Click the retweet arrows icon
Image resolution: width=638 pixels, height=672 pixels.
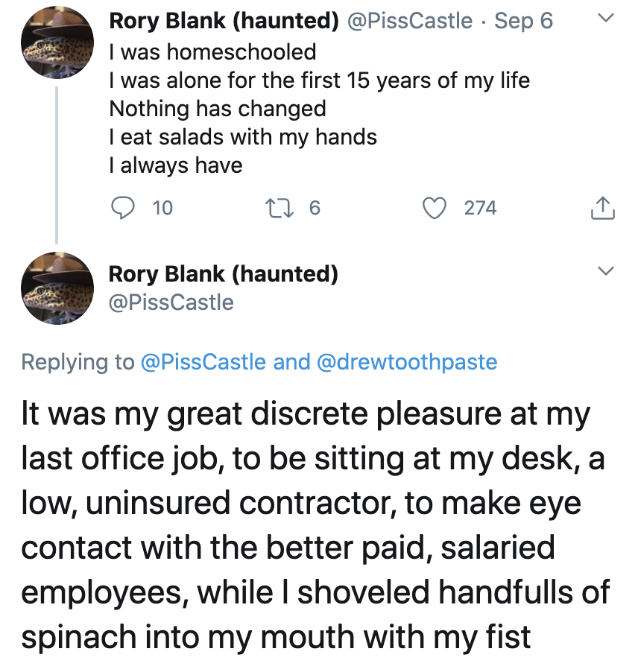pyautogui.click(x=279, y=208)
